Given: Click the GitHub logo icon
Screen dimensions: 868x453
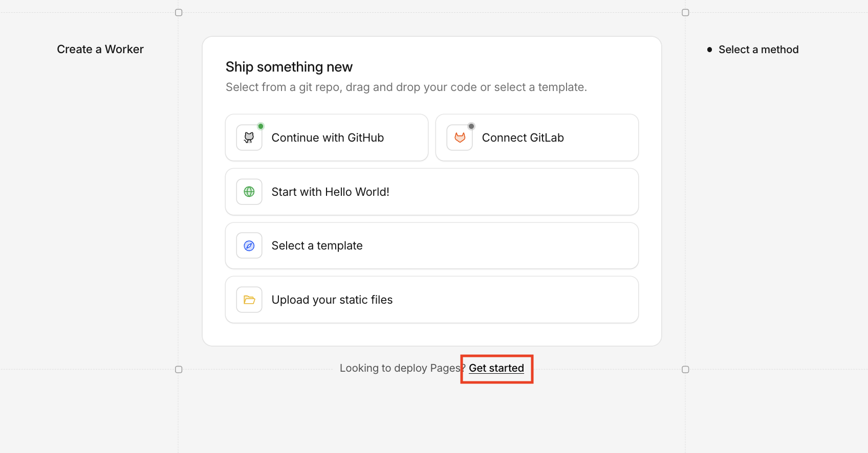Looking at the screenshot, I should [x=249, y=137].
